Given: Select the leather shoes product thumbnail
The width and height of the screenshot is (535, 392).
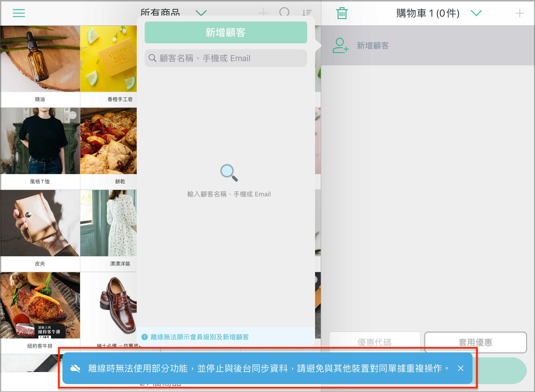Looking at the screenshot, I should click(x=108, y=305).
